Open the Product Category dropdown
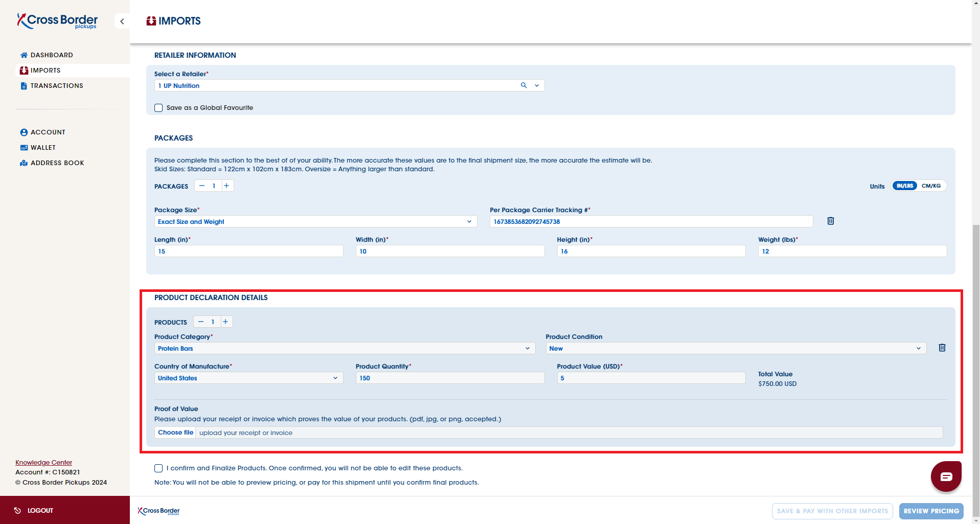 345,348
